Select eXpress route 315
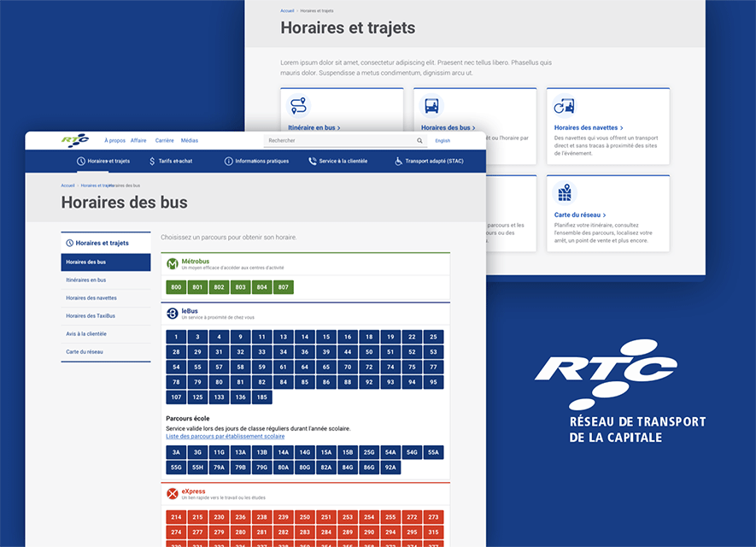 (x=433, y=532)
